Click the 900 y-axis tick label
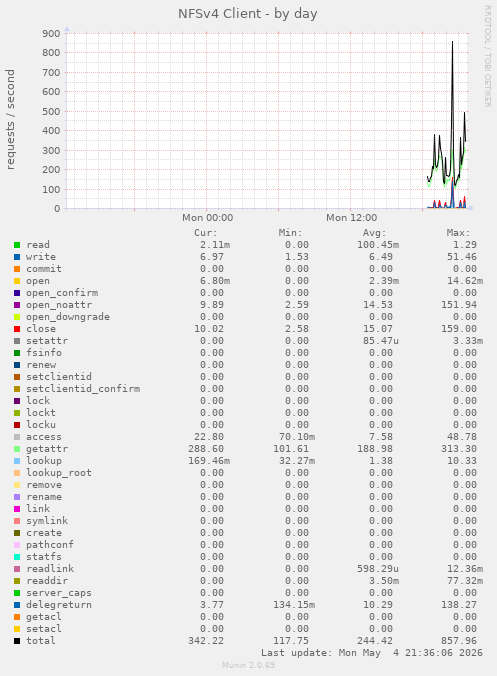The image size is (497, 676). [x=51, y=34]
